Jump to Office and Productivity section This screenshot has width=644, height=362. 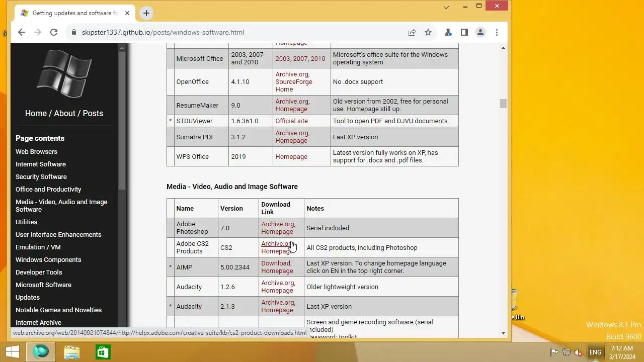tap(48, 189)
